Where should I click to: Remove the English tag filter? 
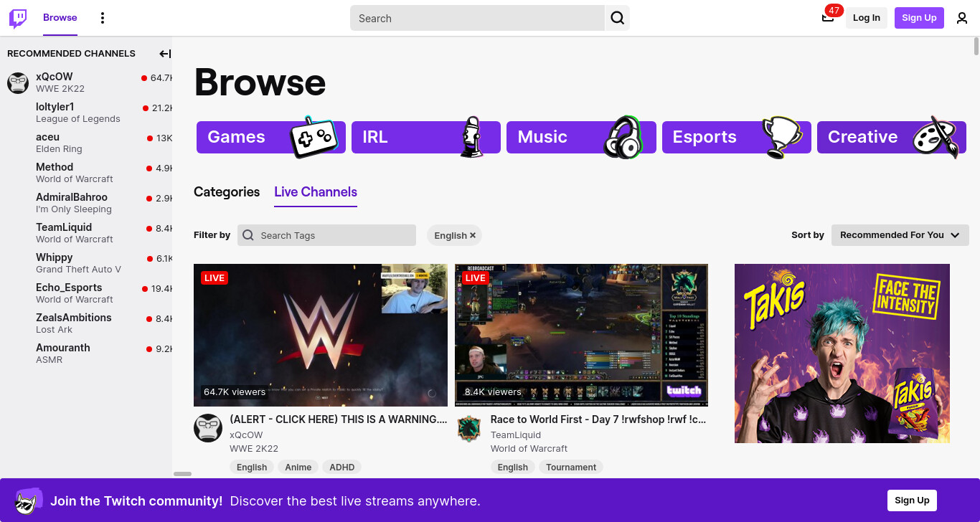(x=473, y=235)
